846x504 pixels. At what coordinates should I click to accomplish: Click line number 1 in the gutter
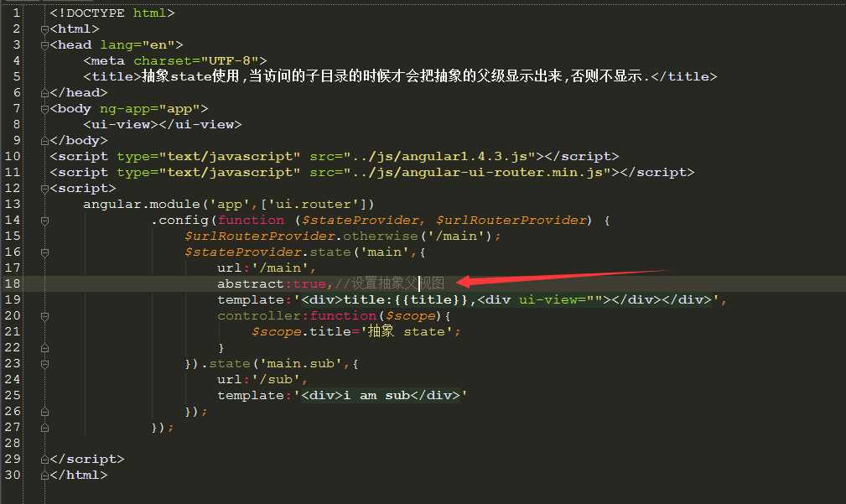[x=16, y=13]
